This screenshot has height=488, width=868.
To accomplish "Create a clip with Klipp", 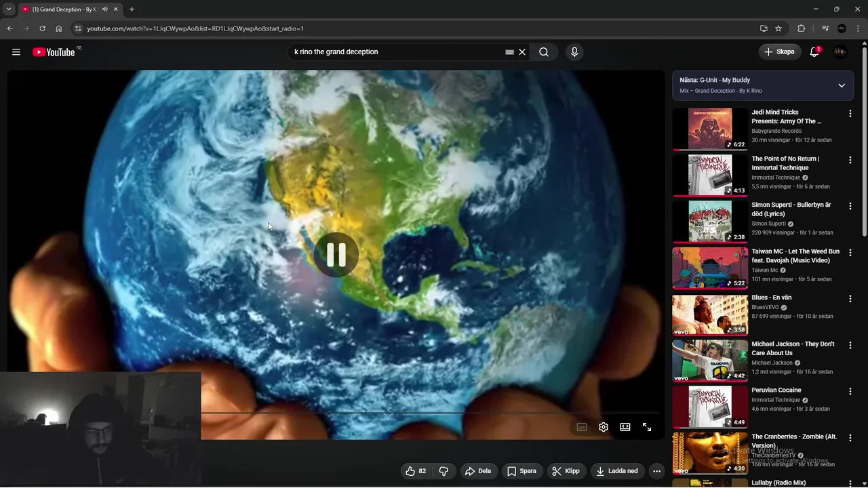I will coord(566,471).
